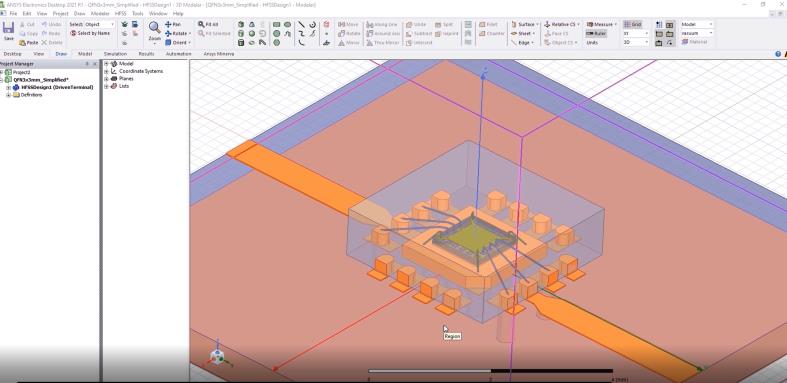The image size is (787, 383).
Task: Select the Zoom magnifier tool
Action: click(155, 31)
